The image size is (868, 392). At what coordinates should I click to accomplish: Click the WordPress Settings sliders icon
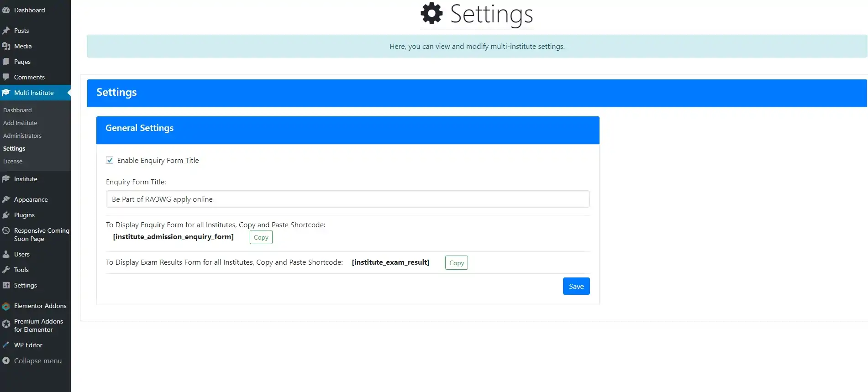tap(6, 285)
